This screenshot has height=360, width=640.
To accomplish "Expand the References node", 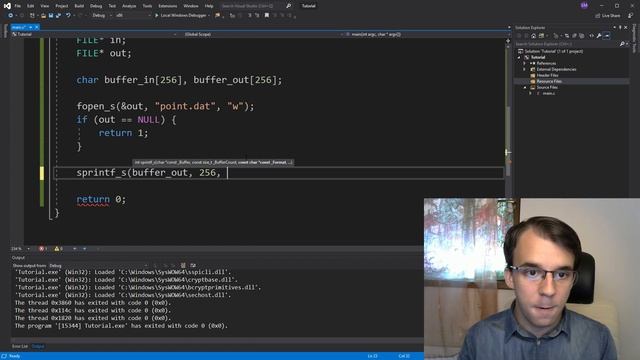I will [524, 63].
